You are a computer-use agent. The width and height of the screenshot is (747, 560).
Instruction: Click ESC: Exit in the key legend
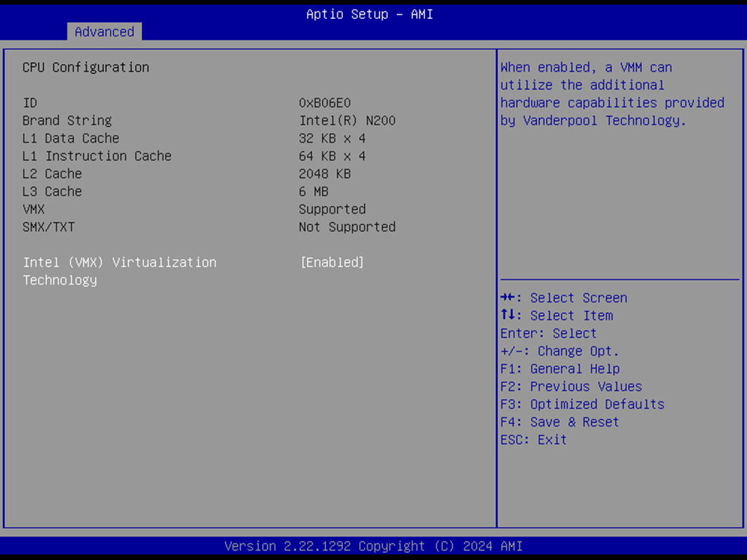(x=531, y=439)
